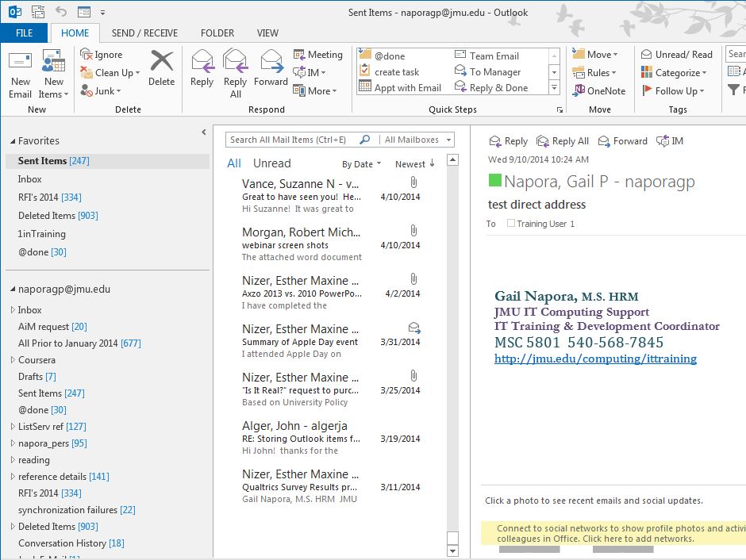Switch to the SEND / RECEIVE tab
The image size is (746, 560).
point(144,33)
